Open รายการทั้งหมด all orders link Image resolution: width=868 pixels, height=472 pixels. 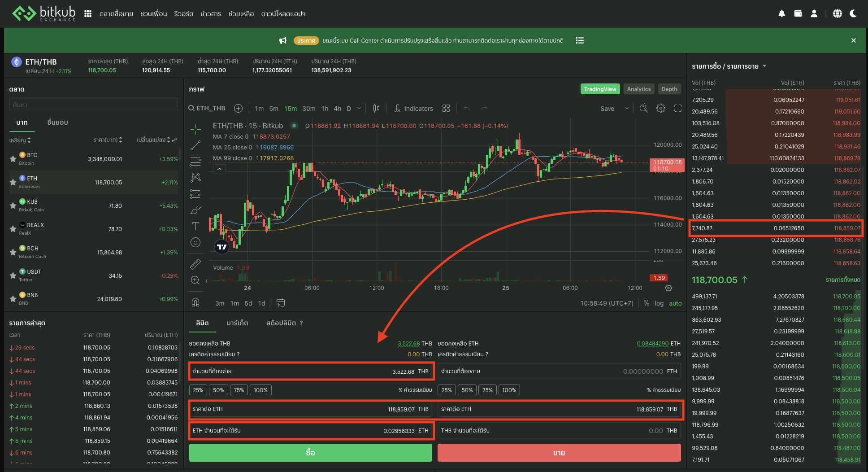(x=843, y=280)
